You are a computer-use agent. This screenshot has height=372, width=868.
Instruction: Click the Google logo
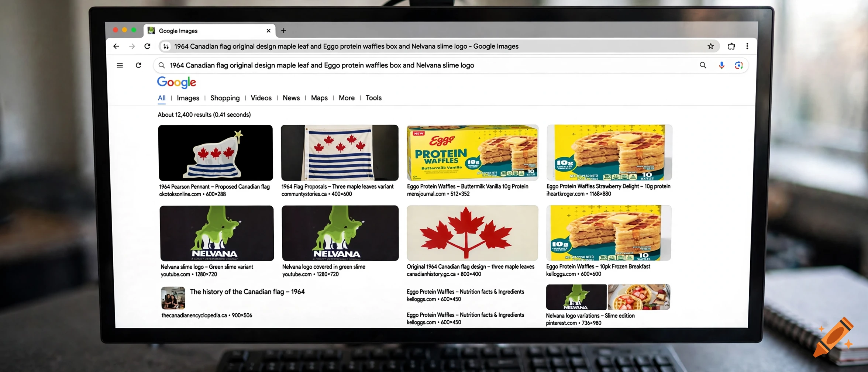(x=176, y=82)
